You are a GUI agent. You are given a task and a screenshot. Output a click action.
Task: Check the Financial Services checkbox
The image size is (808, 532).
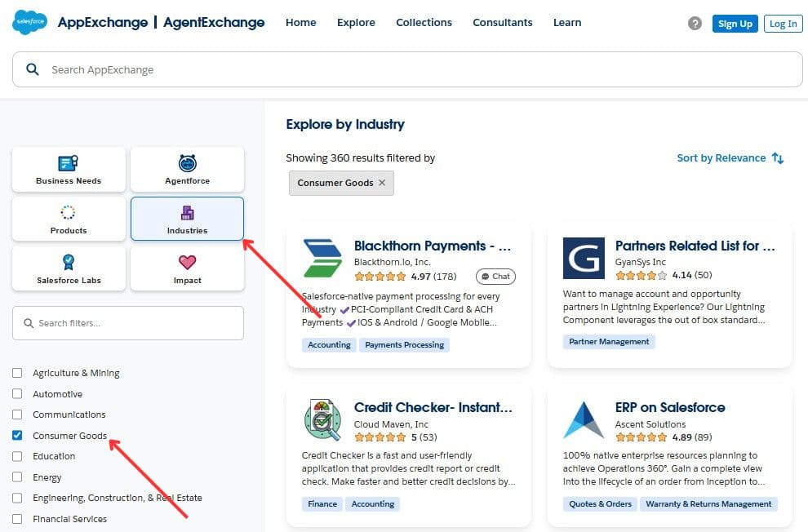(17, 519)
